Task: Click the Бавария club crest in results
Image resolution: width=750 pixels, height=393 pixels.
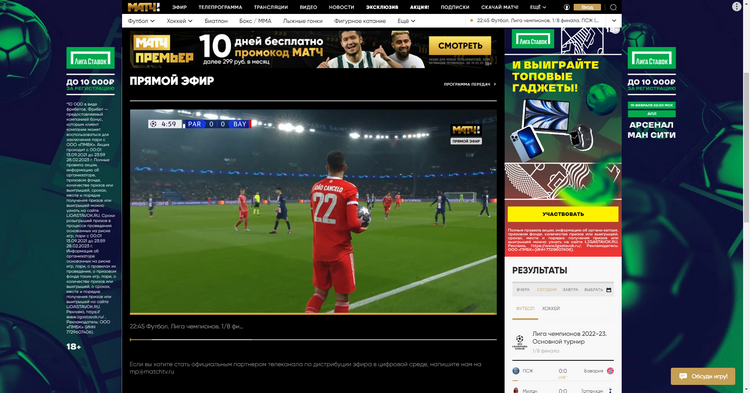Action: coord(610,371)
